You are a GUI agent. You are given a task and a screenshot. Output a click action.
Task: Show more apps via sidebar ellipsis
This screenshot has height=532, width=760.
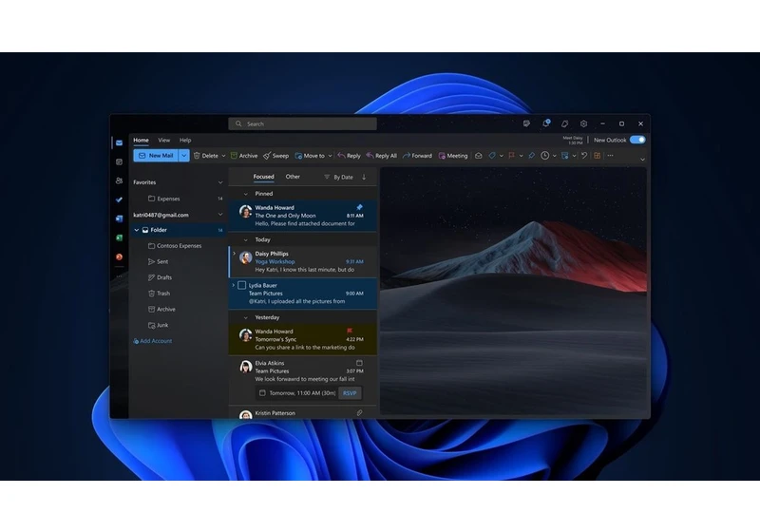coord(120,276)
